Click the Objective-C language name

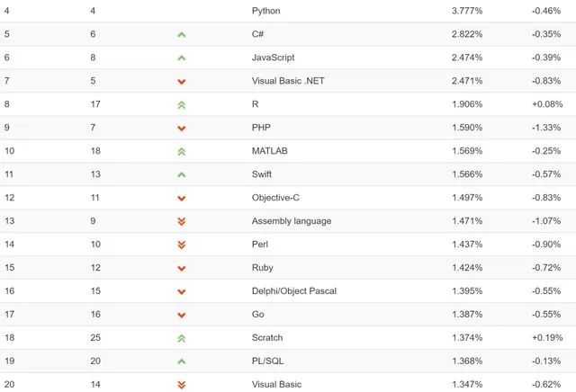pyautogui.click(x=276, y=198)
